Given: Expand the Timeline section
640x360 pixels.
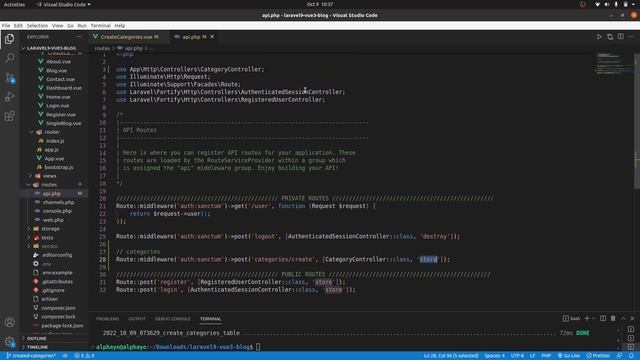Looking at the screenshot, I should coord(37,347).
